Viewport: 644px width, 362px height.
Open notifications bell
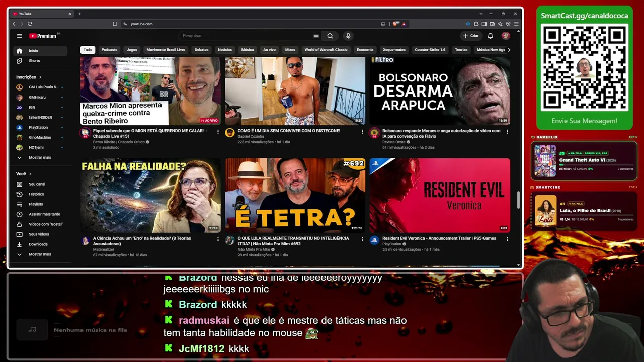pos(490,36)
